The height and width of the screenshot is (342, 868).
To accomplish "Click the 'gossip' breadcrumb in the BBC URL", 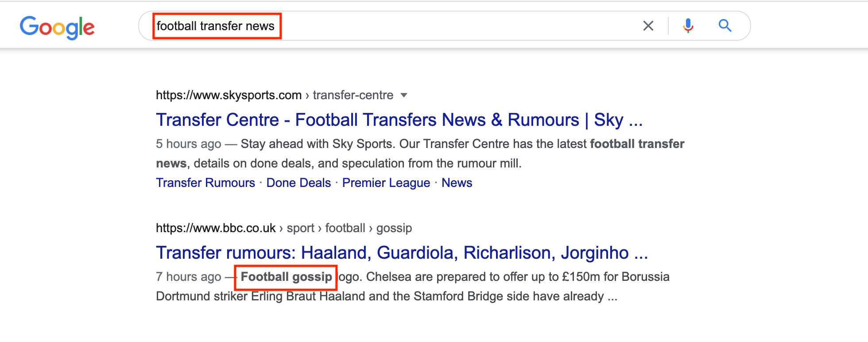I will [394, 228].
